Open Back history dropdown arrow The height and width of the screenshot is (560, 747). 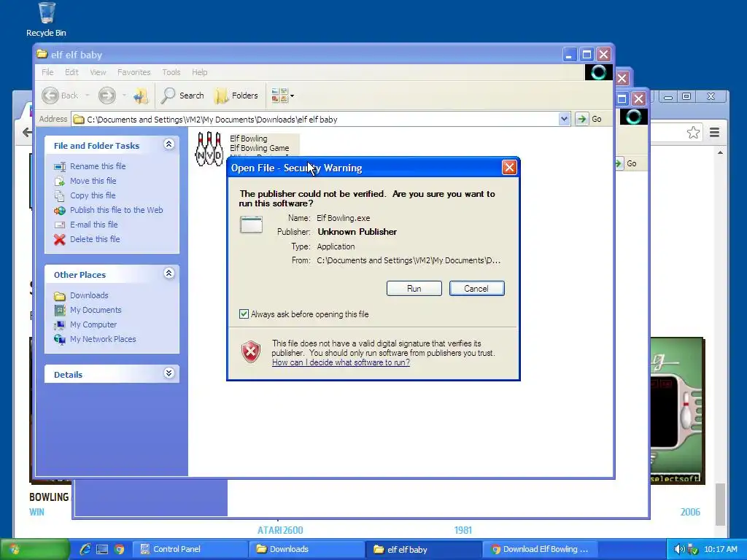(x=88, y=96)
